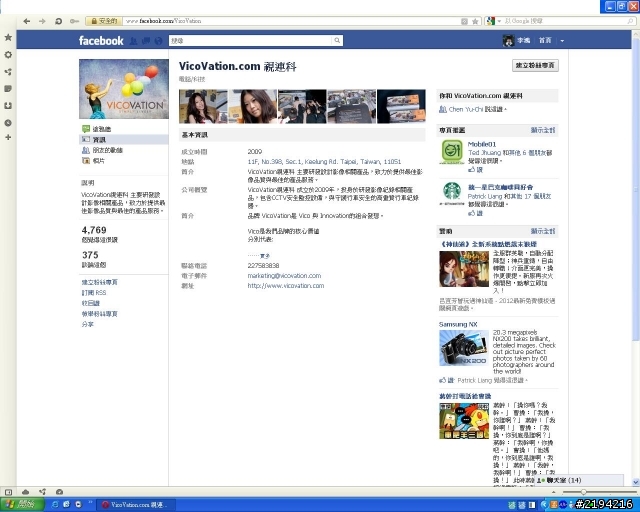Open the Samsung NX ad title
The image size is (640, 512).
coord(458,324)
